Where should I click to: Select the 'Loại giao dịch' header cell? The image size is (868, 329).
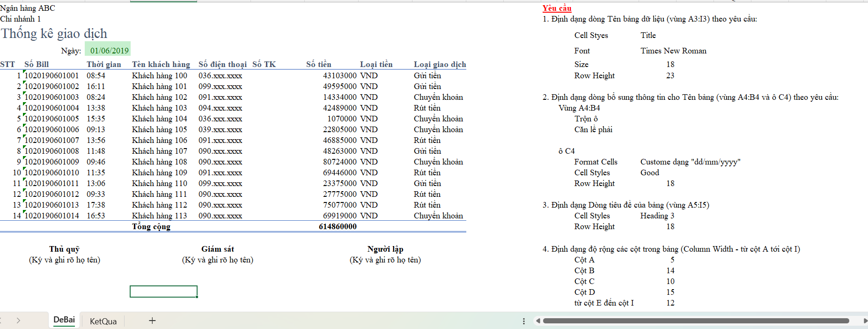[440, 64]
